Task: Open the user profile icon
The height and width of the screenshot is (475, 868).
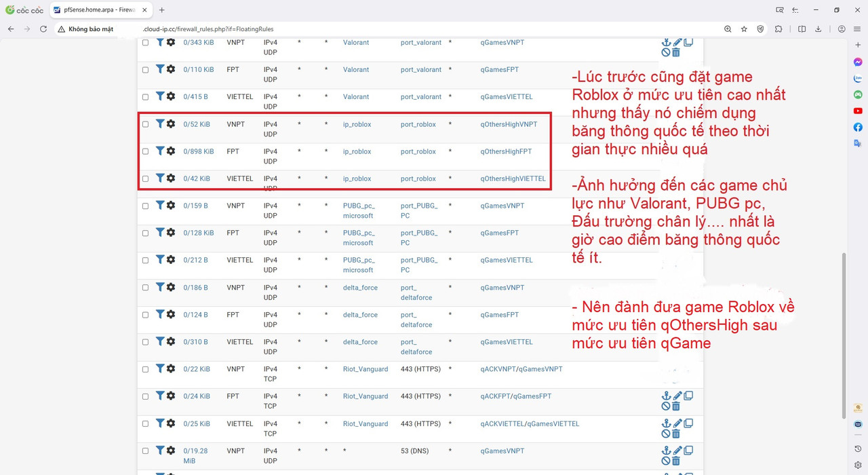Action: [x=842, y=29]
